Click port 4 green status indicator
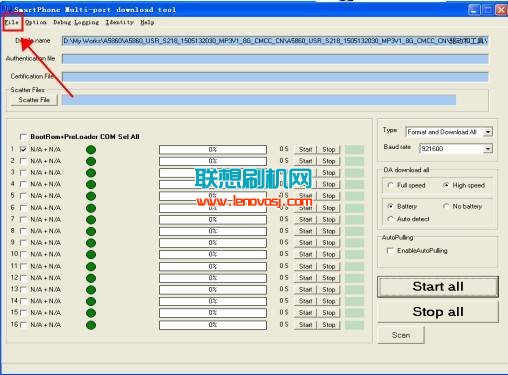Image resolution: width=508 pixels, height=375 pixels. point(91,184)
